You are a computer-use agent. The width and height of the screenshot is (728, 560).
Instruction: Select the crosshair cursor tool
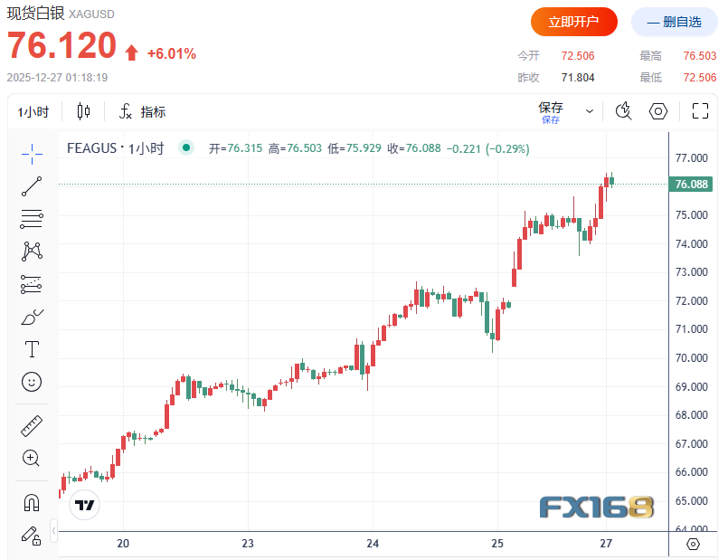coord(32,154)
